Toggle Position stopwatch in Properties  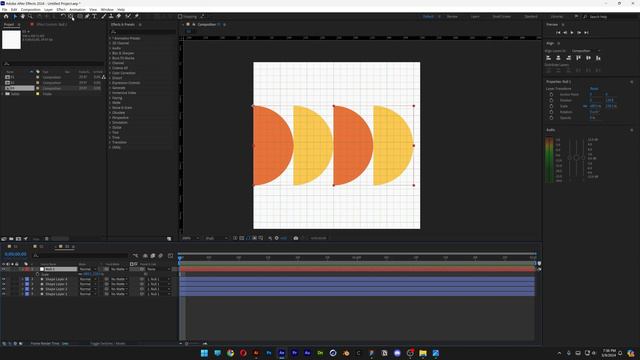551,100
